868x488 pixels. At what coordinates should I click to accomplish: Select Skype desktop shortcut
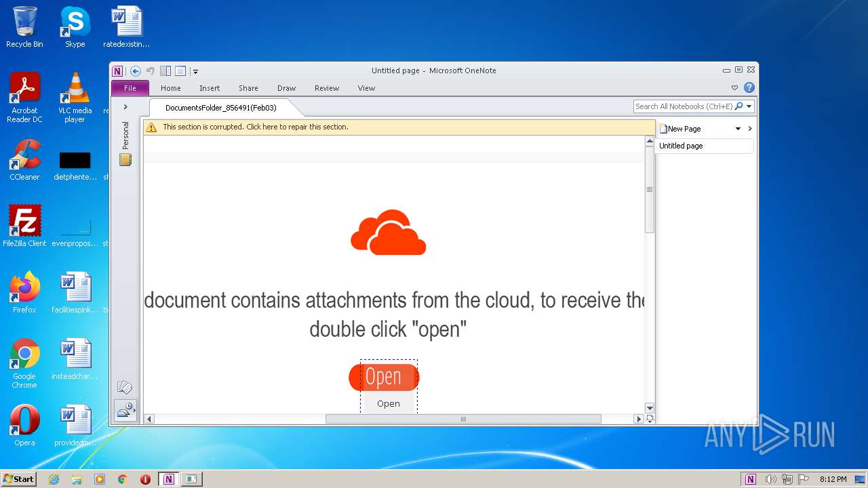click(75, 27)
